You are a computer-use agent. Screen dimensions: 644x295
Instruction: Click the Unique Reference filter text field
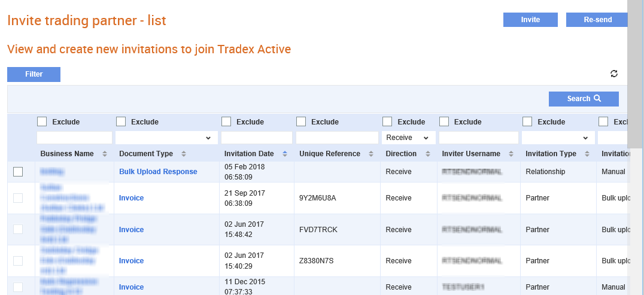[337, 138]
